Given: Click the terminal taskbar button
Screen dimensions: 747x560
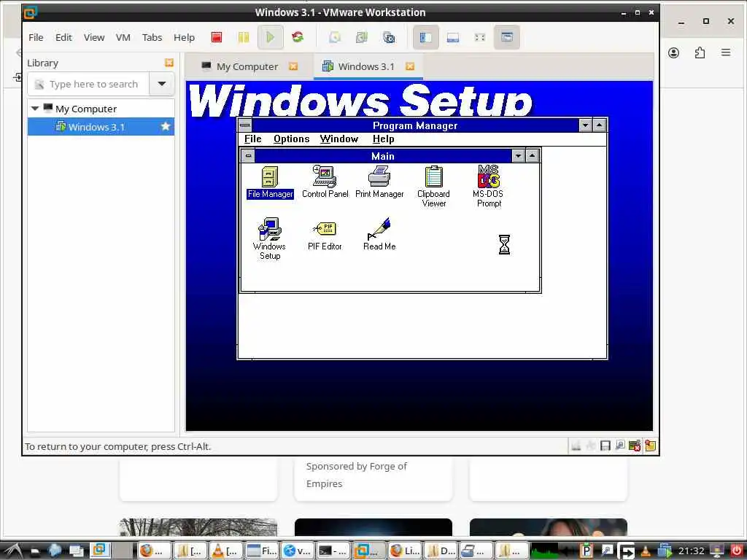Looking at the screenshot, I should click(333, 551).
